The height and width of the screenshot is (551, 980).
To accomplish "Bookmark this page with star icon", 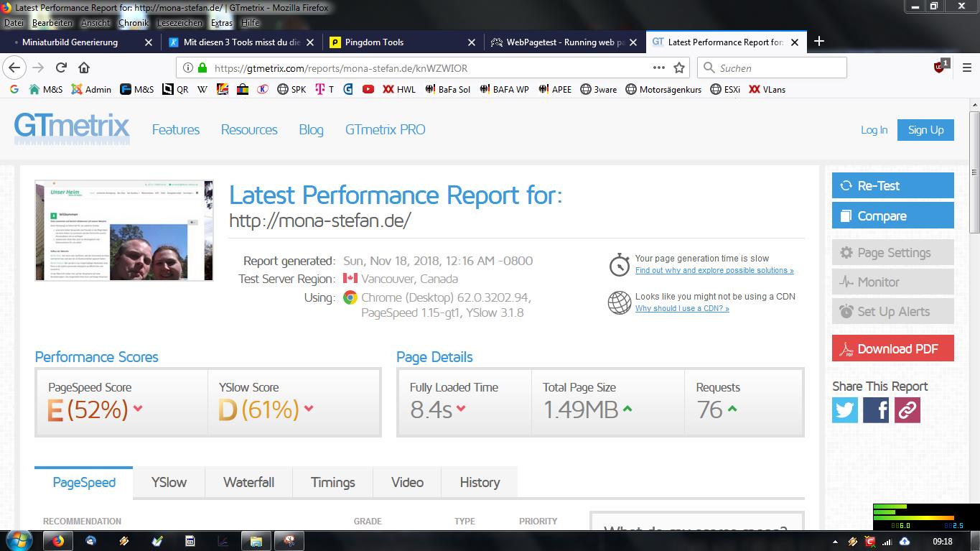I will (679, 68).
